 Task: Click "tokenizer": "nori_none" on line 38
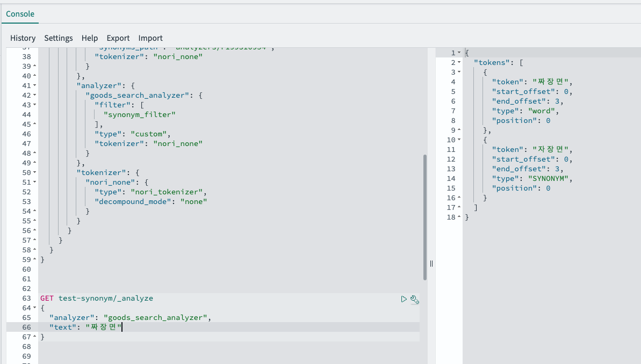click(x=148, y=57)
